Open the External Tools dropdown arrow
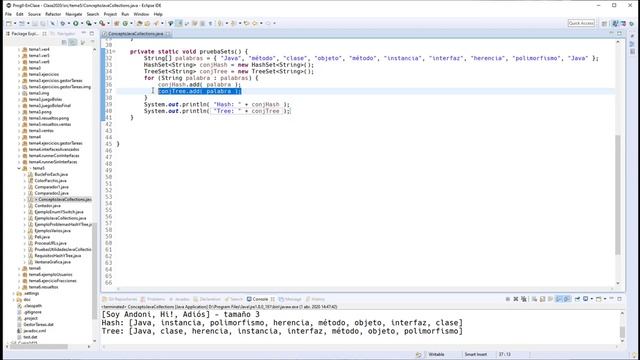 108,23
